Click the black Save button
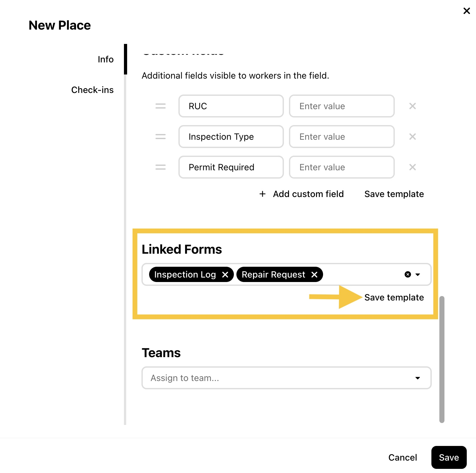Image resolution: width=476 pixels, height=473 pixels. click(449, 457)
